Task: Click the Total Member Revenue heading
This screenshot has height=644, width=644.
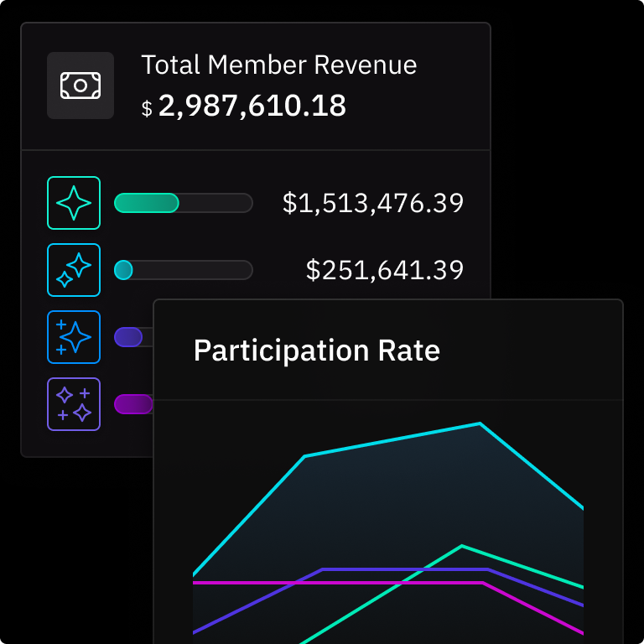Action: pyautogui.click(x=279, y=65)
